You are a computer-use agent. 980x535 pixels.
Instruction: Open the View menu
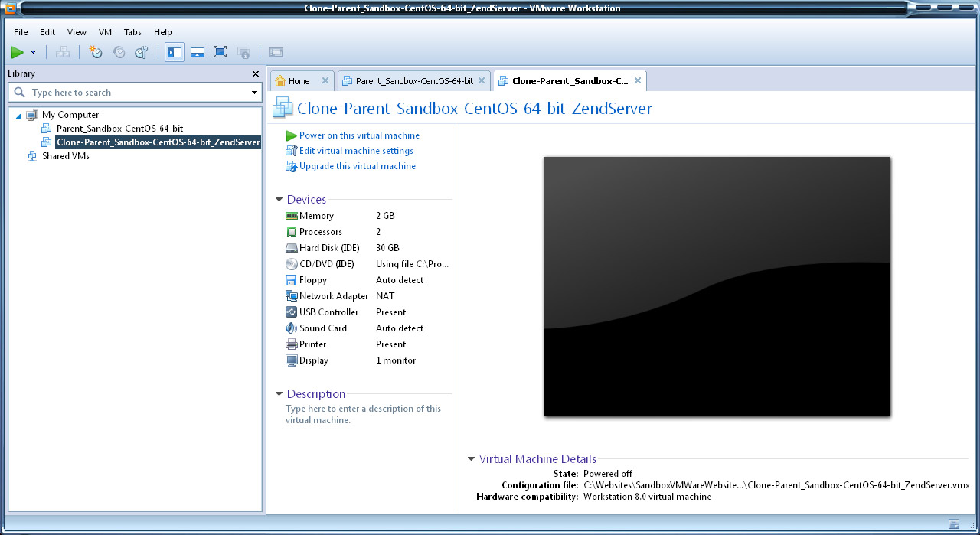77,32
